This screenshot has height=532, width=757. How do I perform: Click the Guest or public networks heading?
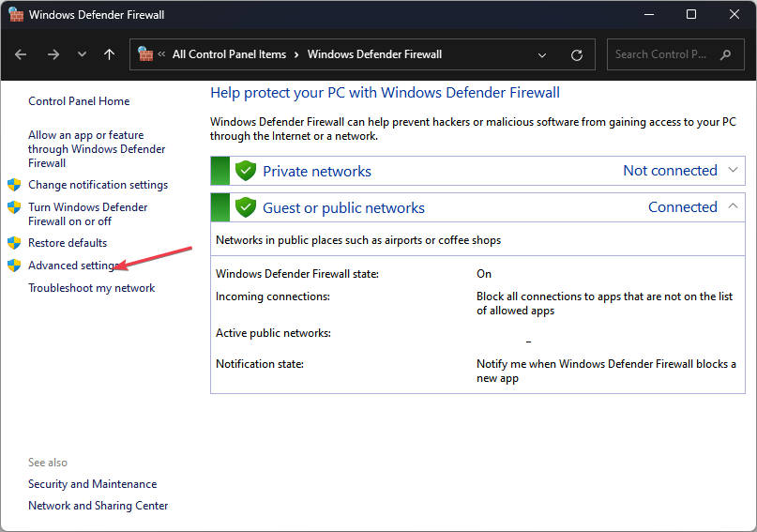[343, 207]
